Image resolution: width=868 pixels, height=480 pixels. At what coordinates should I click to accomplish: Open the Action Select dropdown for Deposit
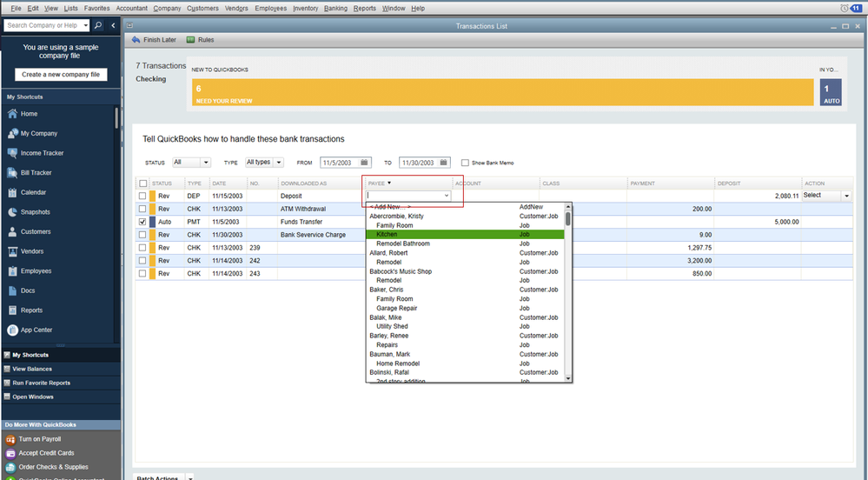(x=846, y=197)
